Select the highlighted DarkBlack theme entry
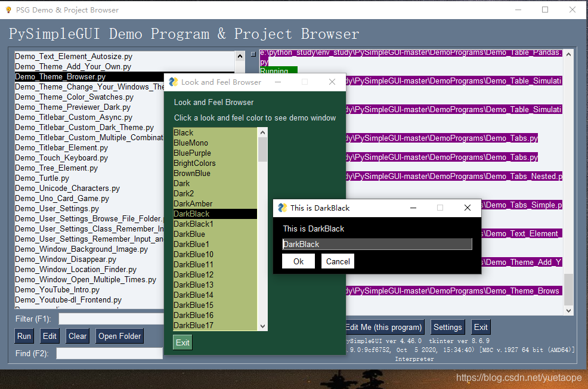588x389 pixels. pos(215,214)
